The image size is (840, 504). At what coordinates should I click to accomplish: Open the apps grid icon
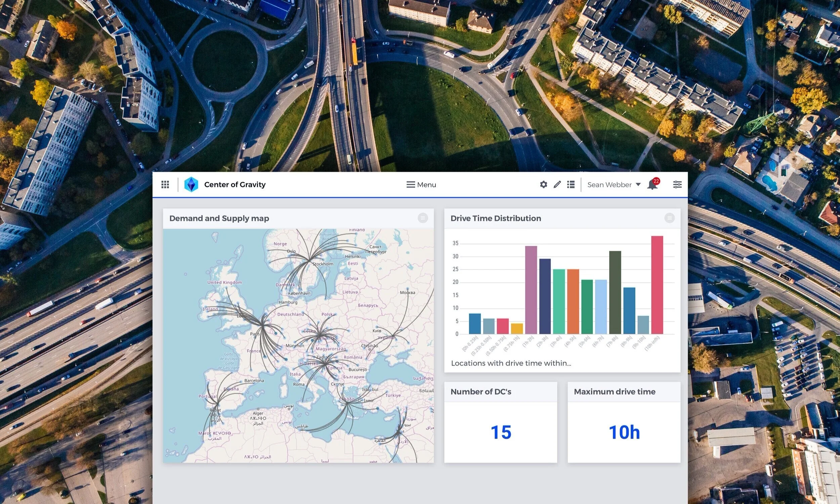tap(165, 184)
